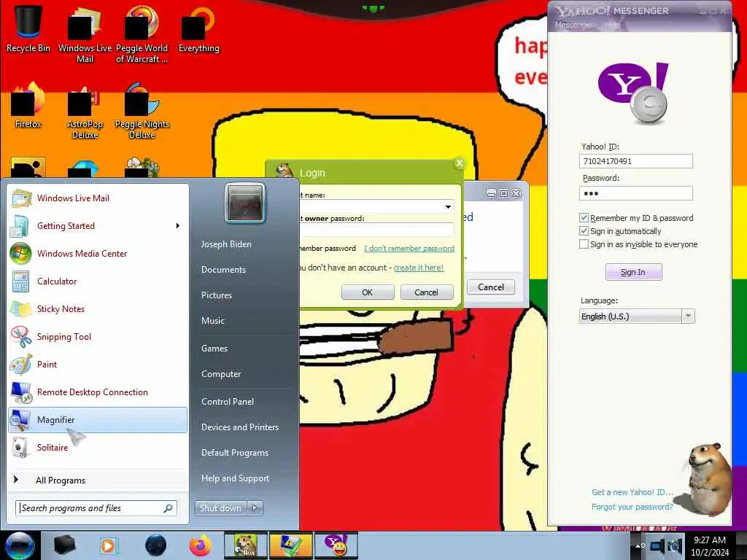Toggle Sign in automatically checkbox
Image resolution: width=747 pixels, height=560 pixels.
pyautogui.click(x=584, y=231)
